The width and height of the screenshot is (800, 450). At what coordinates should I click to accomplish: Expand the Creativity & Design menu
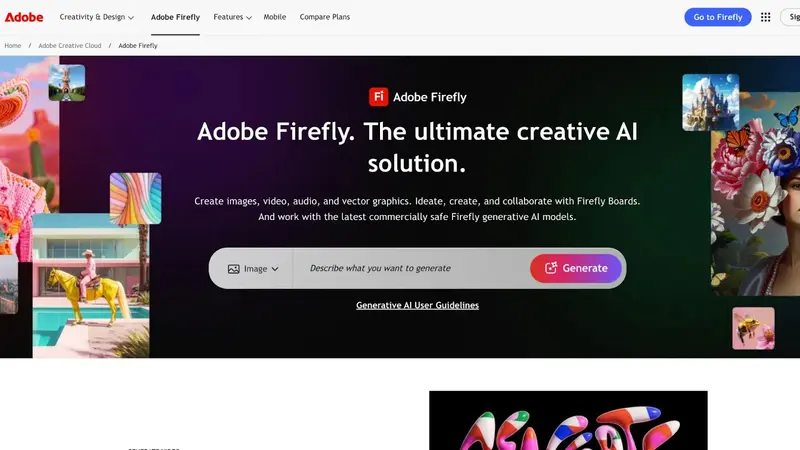click(96, 17)
